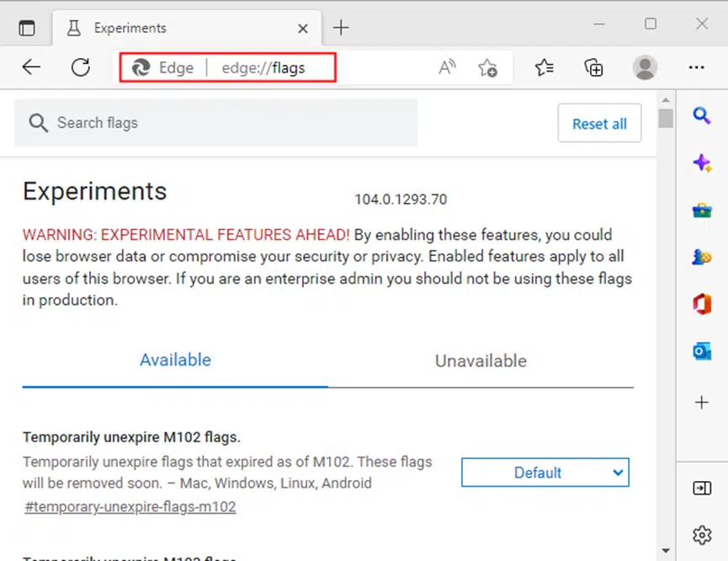This screenshot has width=728, height=561.
Task: Open a new tab
Action: pos(341,28)
